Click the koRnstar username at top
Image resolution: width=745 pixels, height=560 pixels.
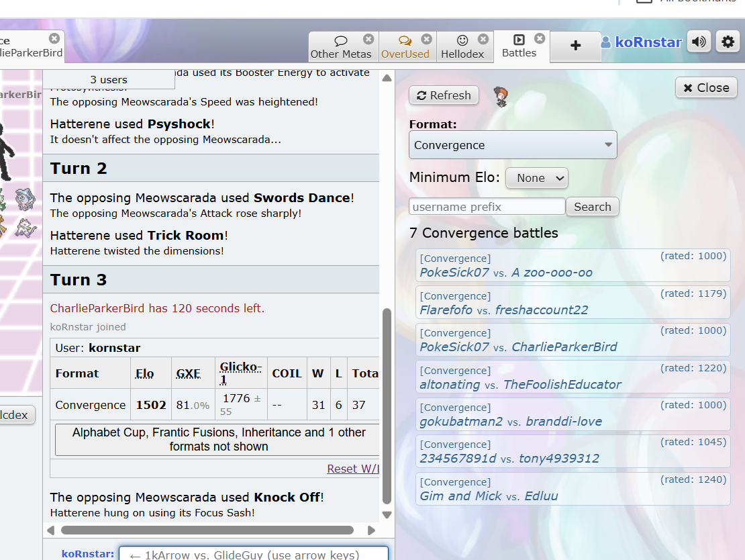[x=648, y=42]
